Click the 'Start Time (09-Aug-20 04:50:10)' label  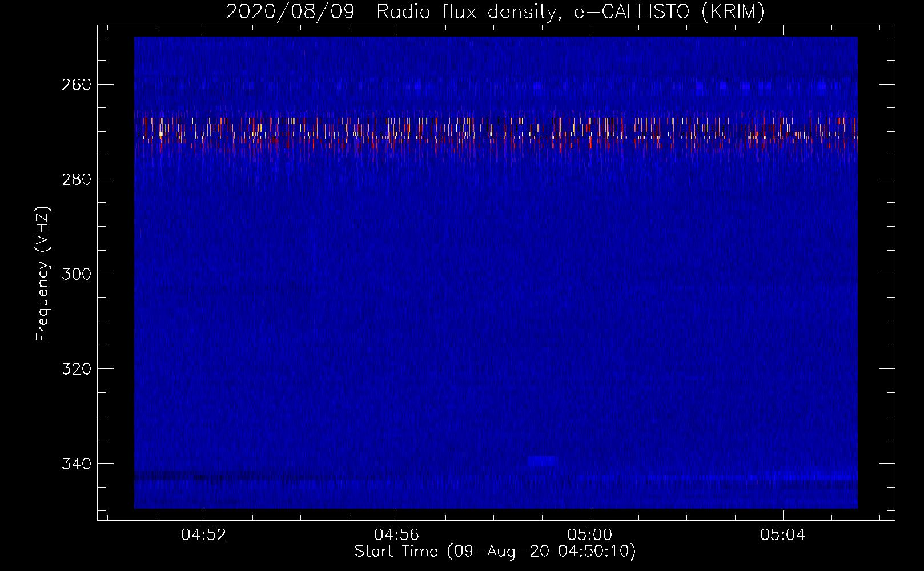point(495,552)
